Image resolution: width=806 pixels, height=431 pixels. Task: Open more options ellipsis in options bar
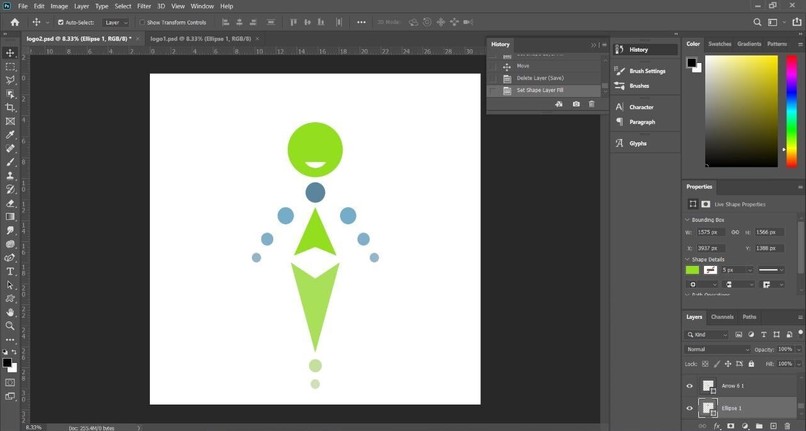[361, 22]
